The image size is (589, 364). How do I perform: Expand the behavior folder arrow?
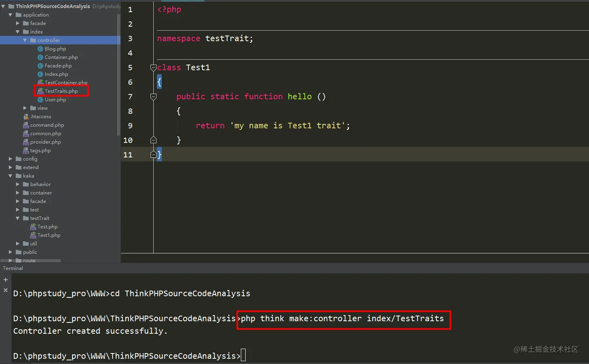(18, 184)
